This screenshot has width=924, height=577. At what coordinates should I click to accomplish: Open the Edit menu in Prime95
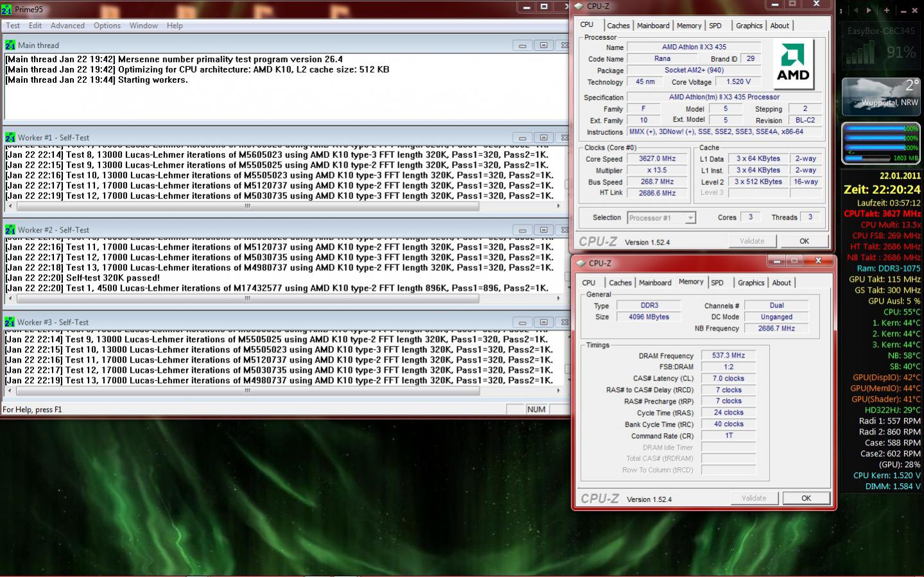[35, 26]
